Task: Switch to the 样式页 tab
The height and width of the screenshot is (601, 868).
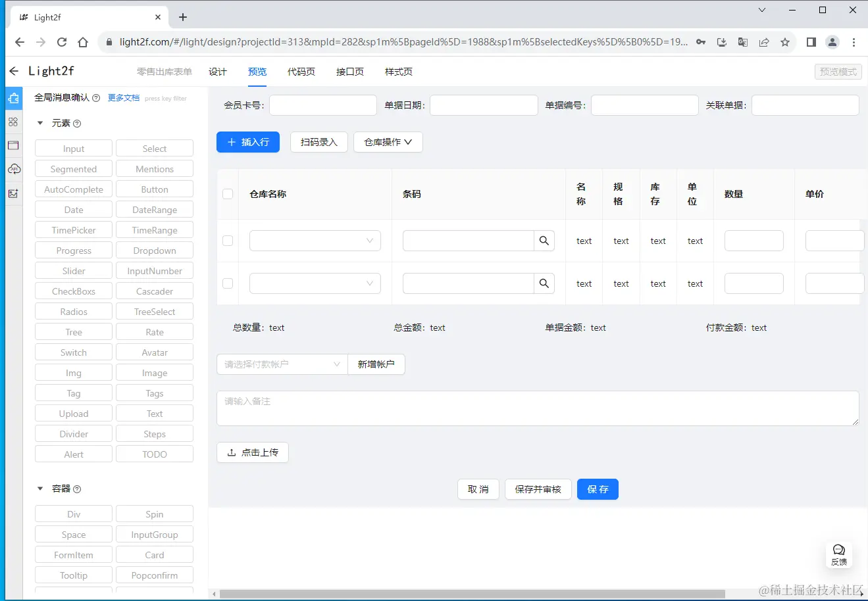Action: click(399, 72)
